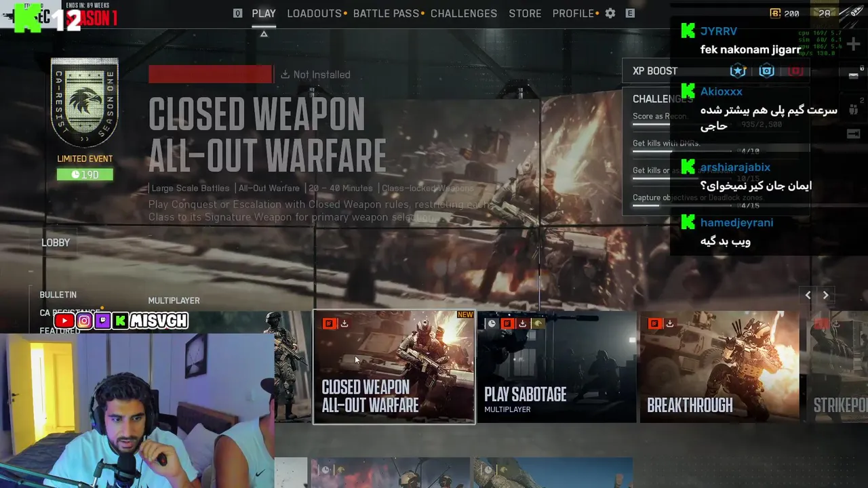Click the 200 currency amount
868x488 pixels.
click(x=791, y=13)
